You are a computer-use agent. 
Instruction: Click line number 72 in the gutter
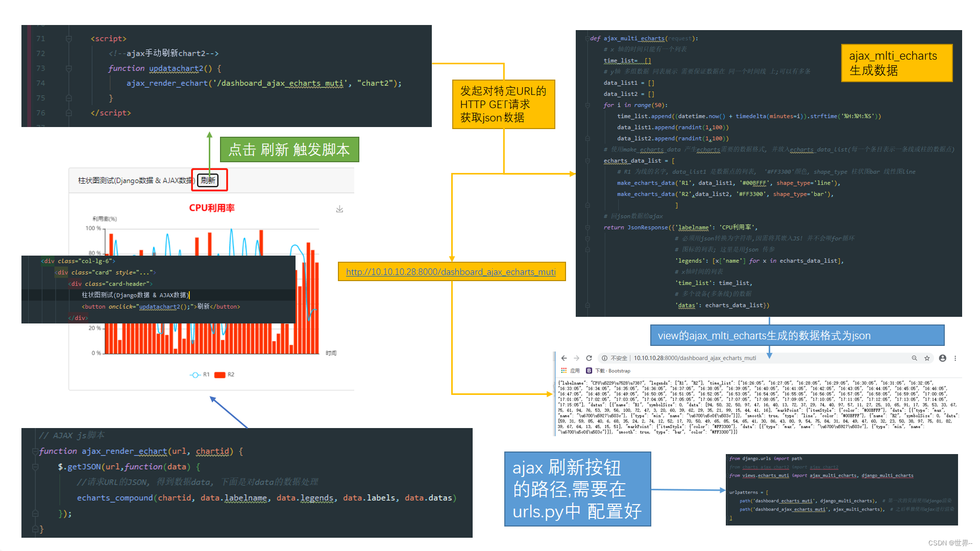pos(41,54)
